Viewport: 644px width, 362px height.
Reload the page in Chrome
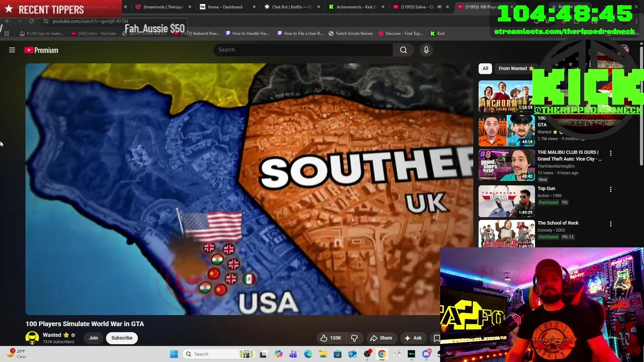click(31, 21)
